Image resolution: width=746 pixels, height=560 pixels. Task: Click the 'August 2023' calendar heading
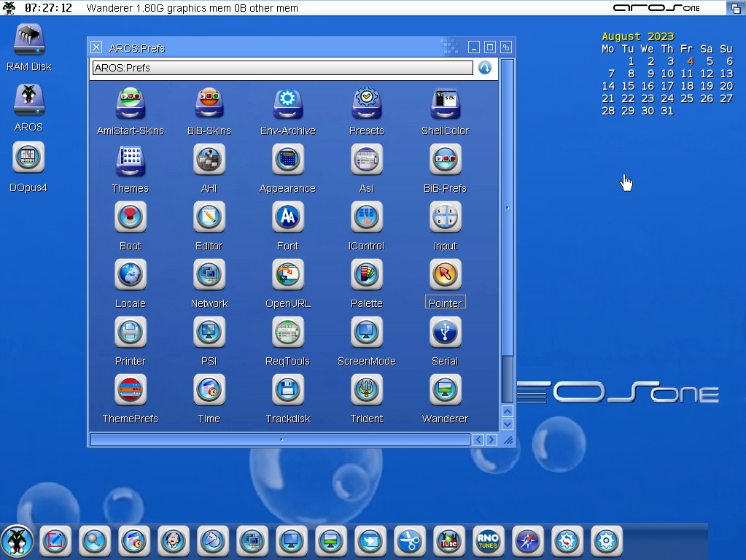pyautogui.click(x=637, y=36)
